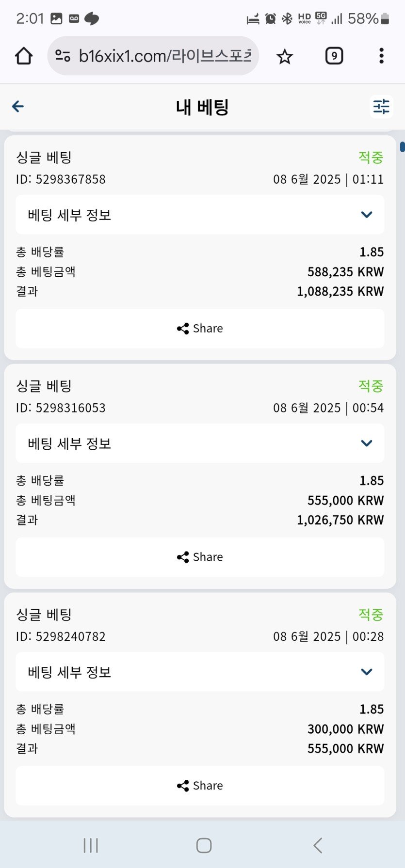Bookmark page with the star icon
Viewport: 405px width, 868px height.
(x=285, y=57)
